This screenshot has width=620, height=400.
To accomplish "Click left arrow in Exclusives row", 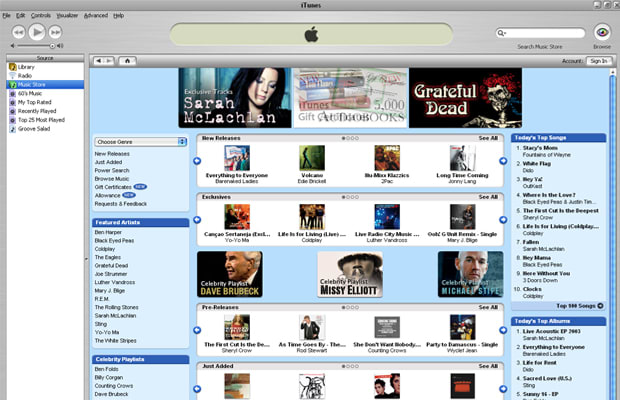I will click(197, 220).
